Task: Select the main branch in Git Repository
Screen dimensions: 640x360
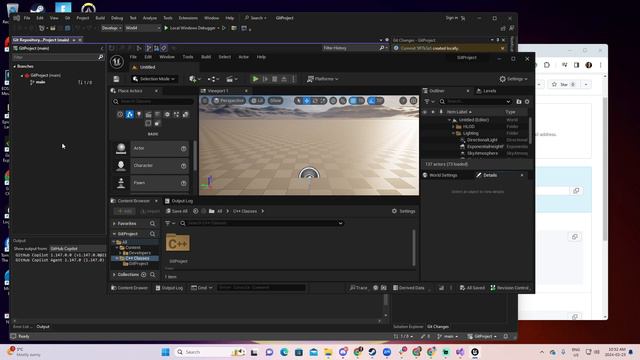Action: (x=40, y=82)
